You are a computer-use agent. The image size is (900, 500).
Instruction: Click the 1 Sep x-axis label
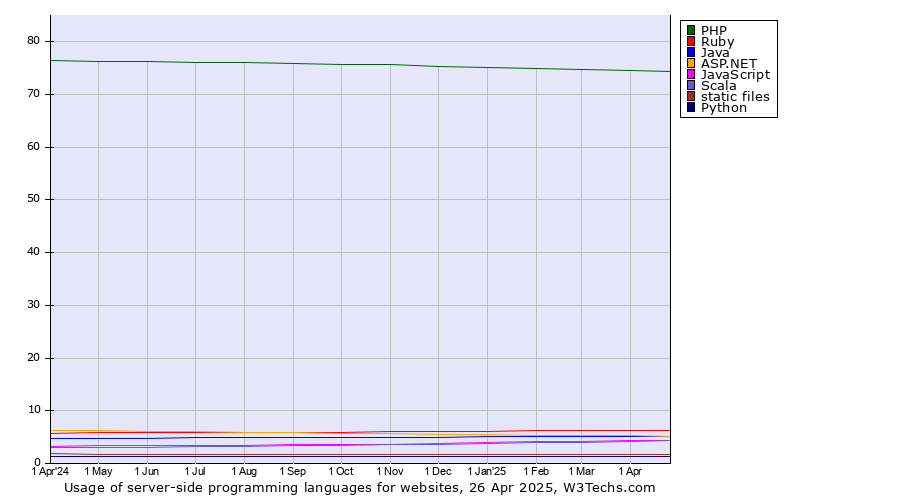coord(293,471)
